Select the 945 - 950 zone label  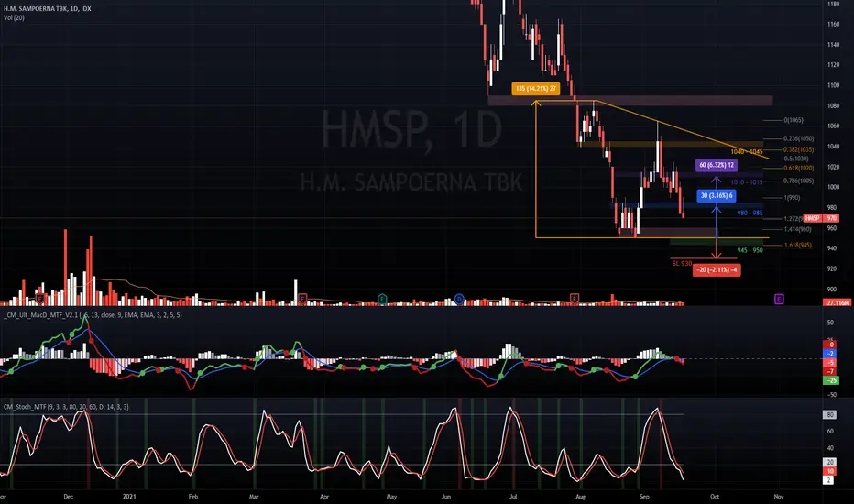coord(750,251)
